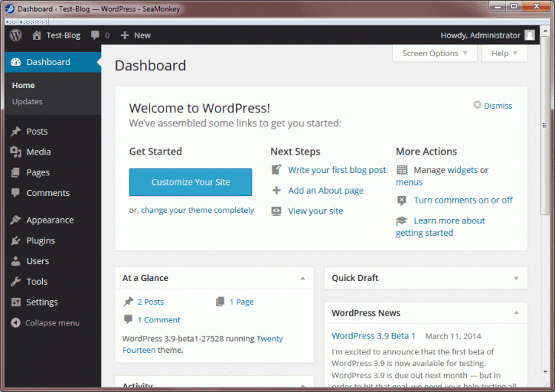555x392 pixels.
Task: Open the Write your first blog post link
Action: coord(337,170)
